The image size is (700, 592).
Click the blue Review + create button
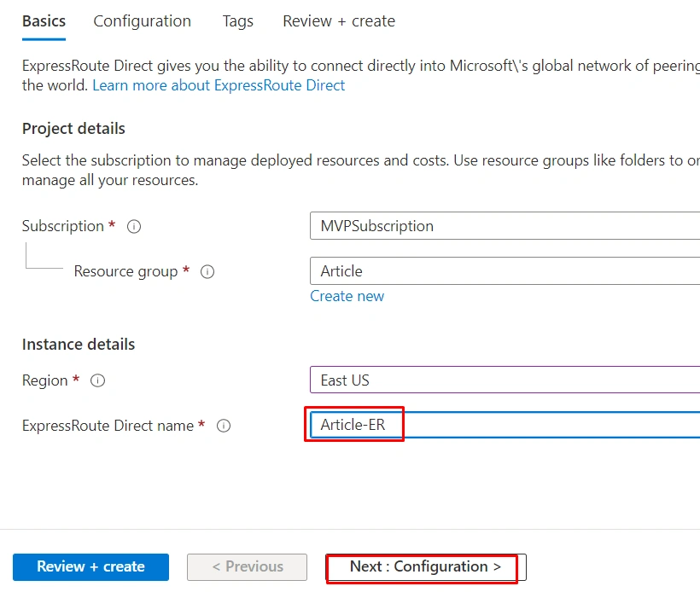click(90, 566)
